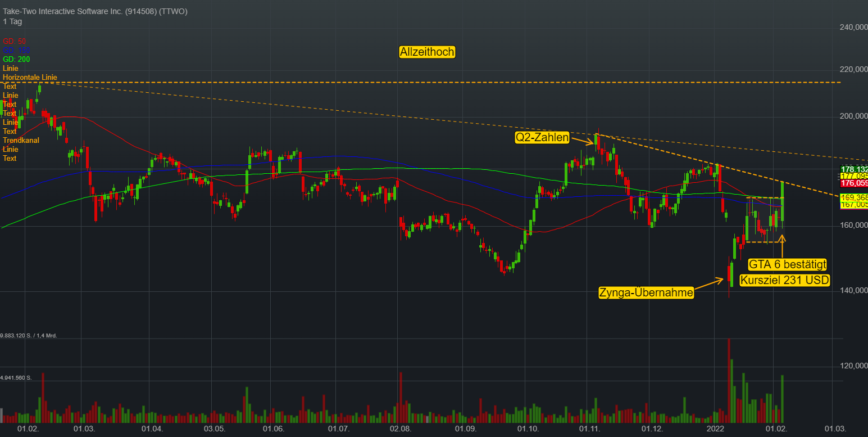Click the 'Allzeithoch' annotation label
The height and width of the screenshot is (437, 868).
point(427,52)
